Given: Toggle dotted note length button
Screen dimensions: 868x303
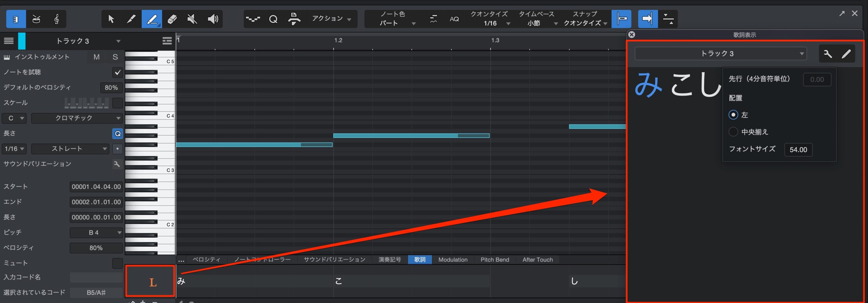Looking at the screenshot, I should (x=117, y=149).
